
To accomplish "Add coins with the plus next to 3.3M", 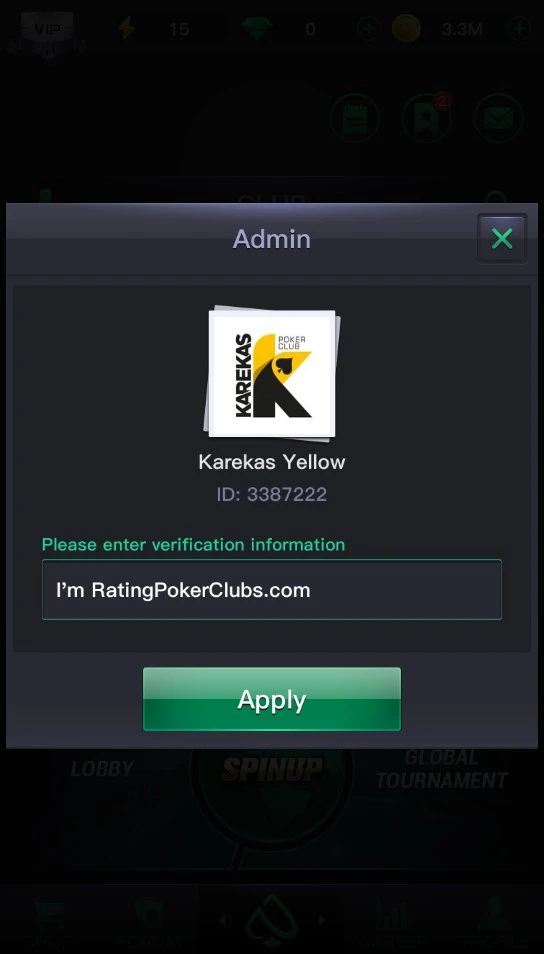I will [519, 28].
